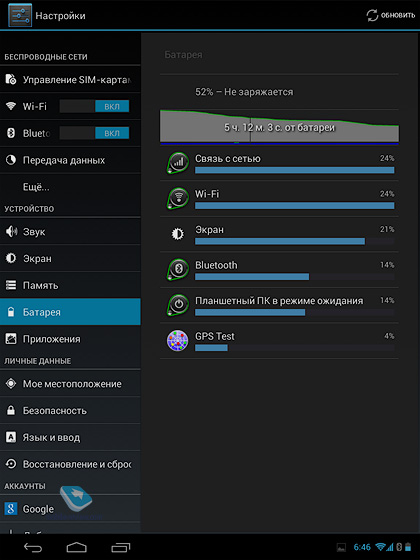Screen dimensions: 420x560
Task: Tap the Android back navigation button
Action: pos(33,547)
